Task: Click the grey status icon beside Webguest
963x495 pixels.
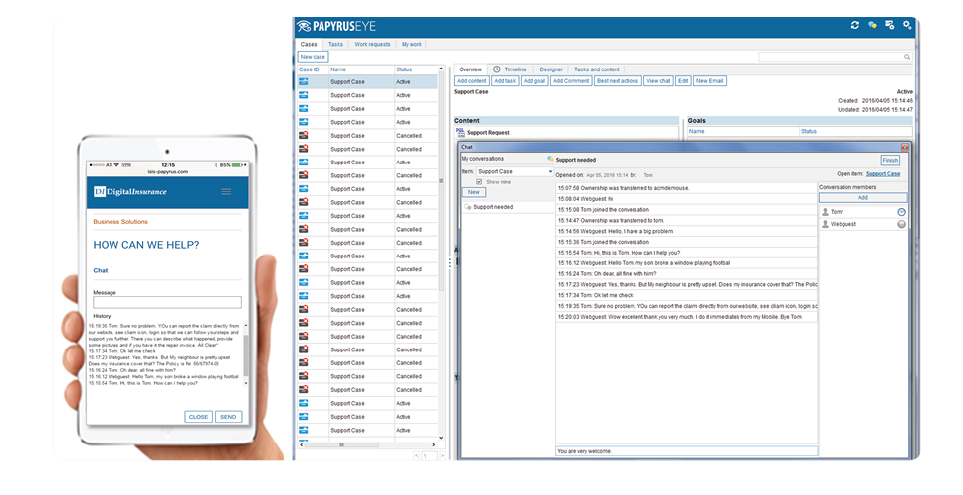Action: (901, 225)
